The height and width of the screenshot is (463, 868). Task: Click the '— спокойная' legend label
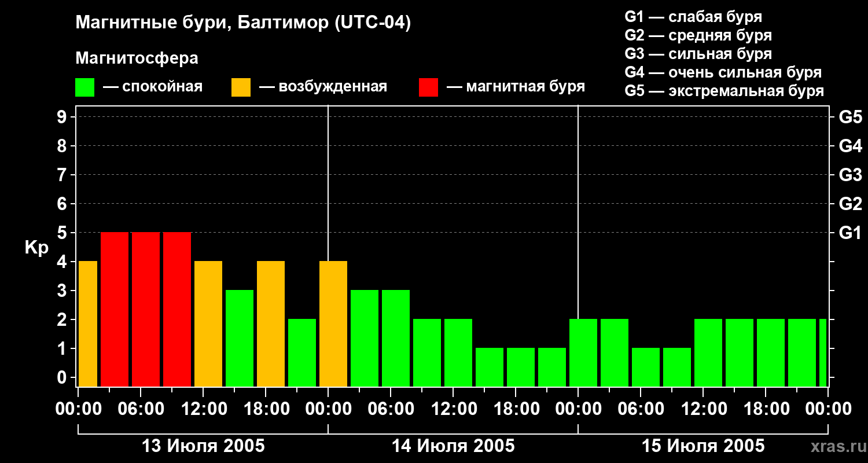coord(153,87)
